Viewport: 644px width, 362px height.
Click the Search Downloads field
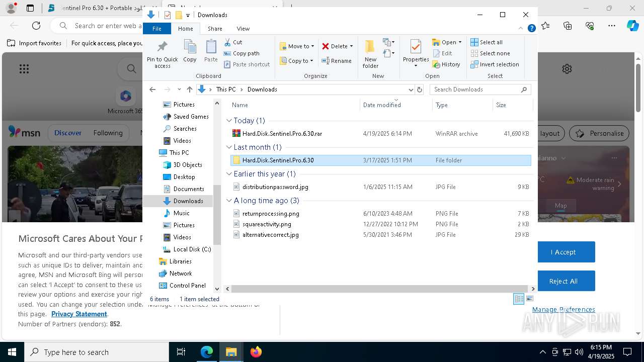click(480, 89)
